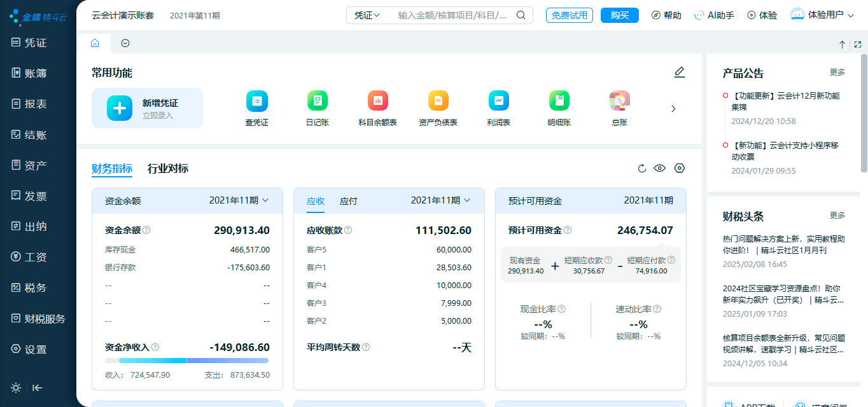Select the 财务指标 tab

112,169
